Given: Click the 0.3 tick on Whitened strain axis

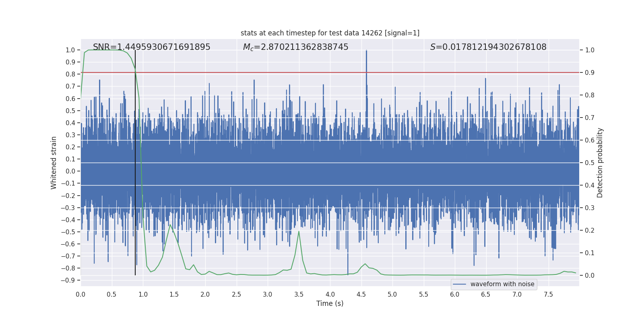Looking at the screenshot, I should [70, 135].
